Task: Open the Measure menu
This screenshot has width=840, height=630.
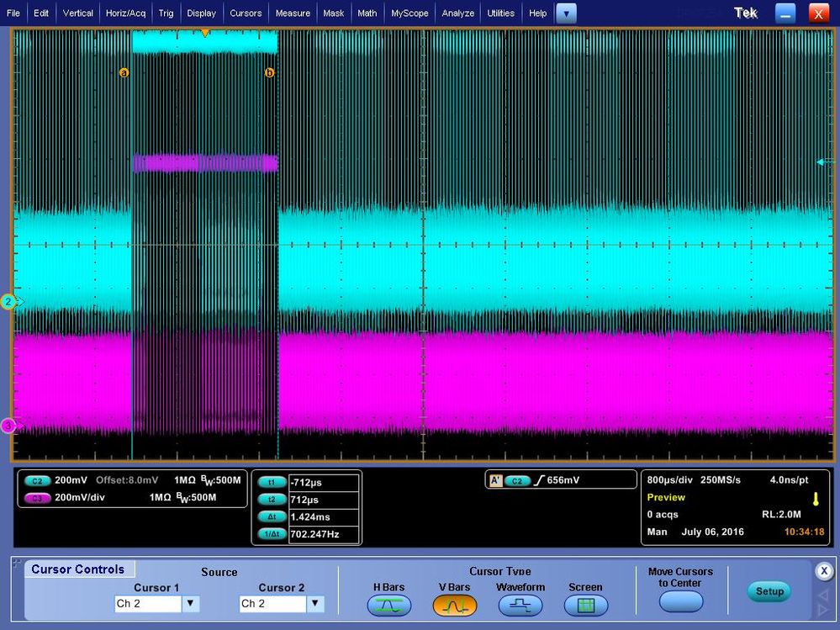Action: click(291, 13)
